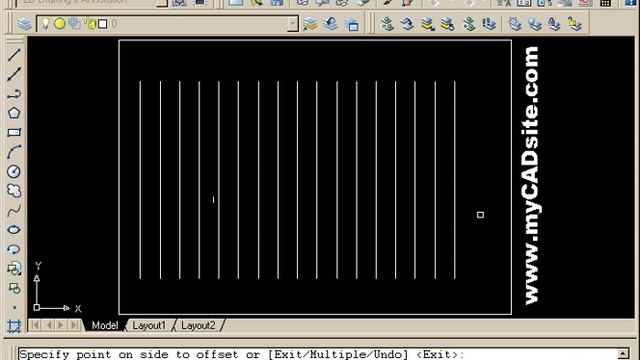Toggle layer 0 freeze sun icon
The height and width of the screenshot is (360, 640).
(x=60, y=24)
